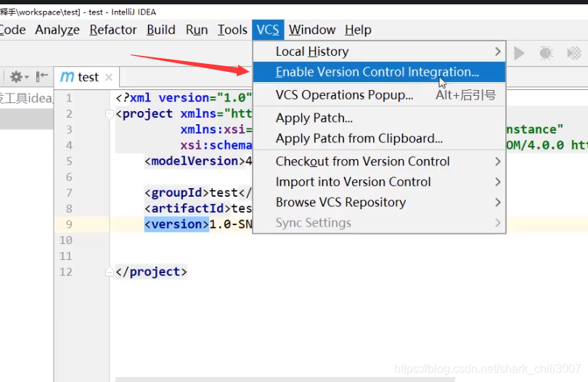This screenshot has width=588, height=382.
Task: Choose VCS Operations Popup entry
Action: (x=344, y=94)
